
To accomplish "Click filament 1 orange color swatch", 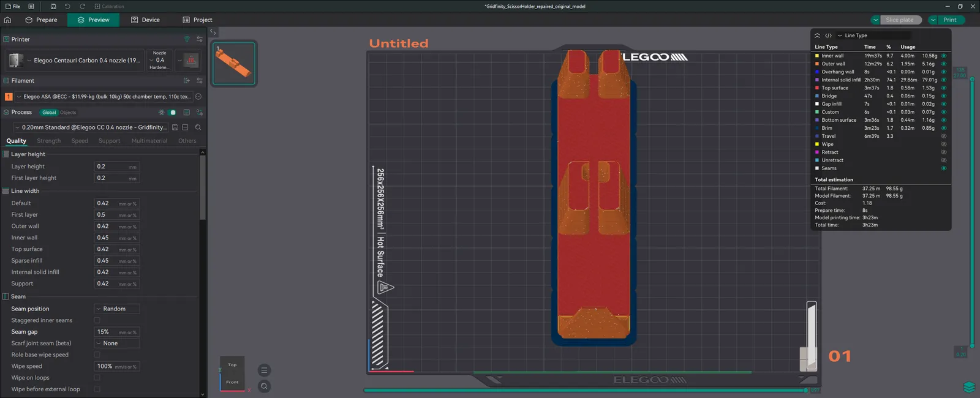I will [x=9, y=96].
